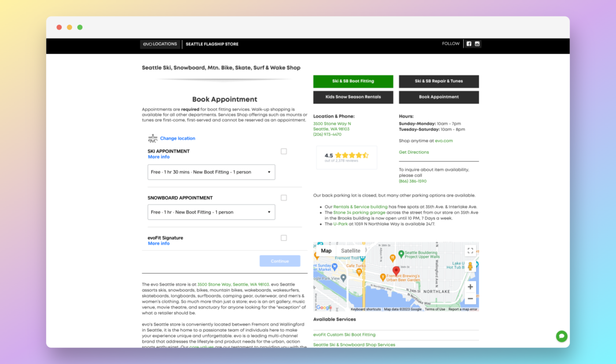Open the Facebook page icon

[x=468, y=44]
